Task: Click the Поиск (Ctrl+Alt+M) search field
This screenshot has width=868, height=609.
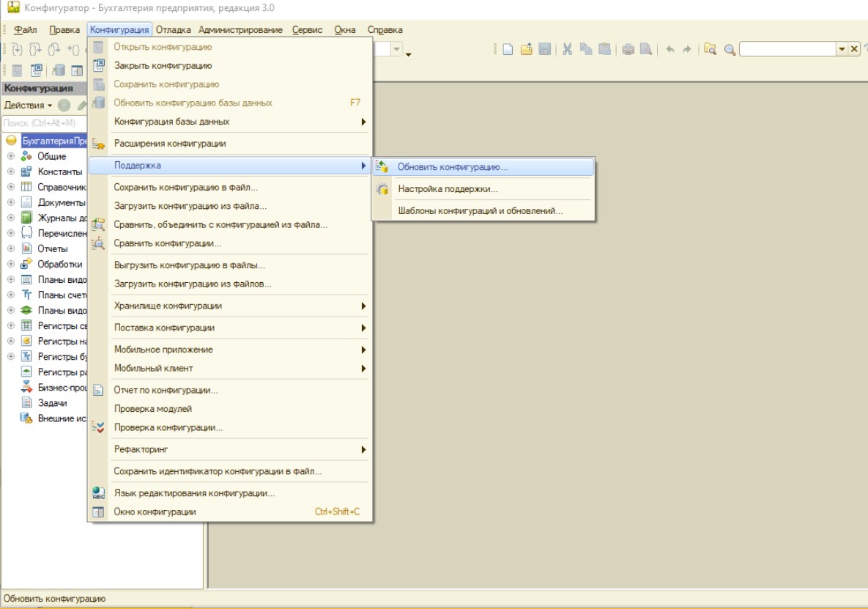Action: click(x=44, y=123)
